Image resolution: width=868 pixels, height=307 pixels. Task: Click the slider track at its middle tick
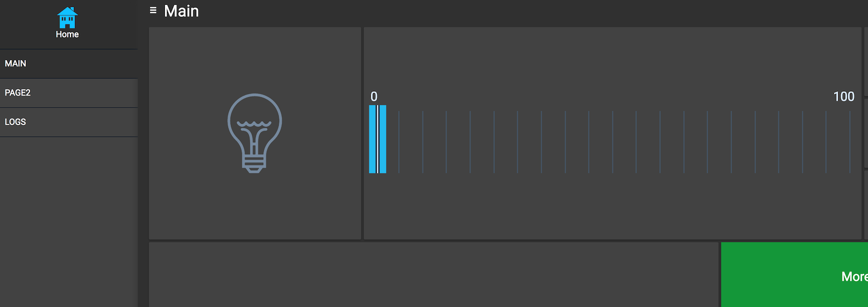tap(613, 142)
